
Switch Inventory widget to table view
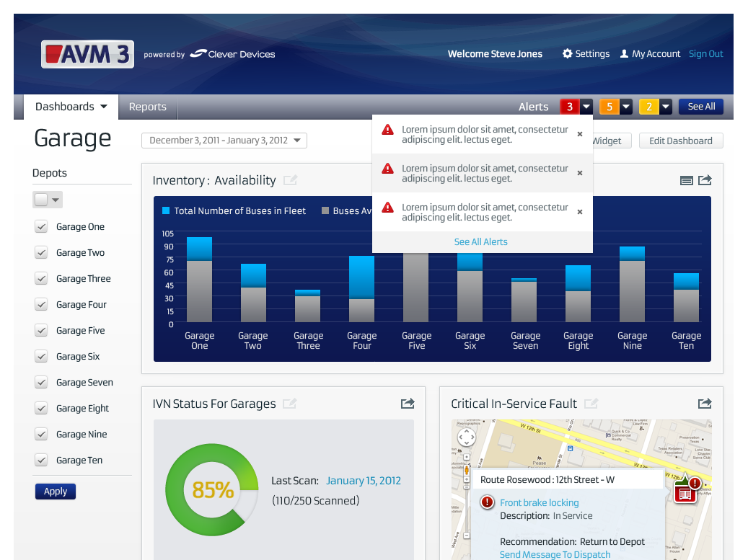(687, 180)
